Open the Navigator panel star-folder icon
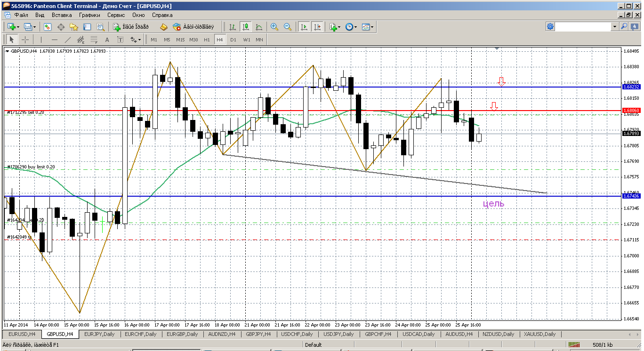The width and height of the screenshot is (644, 351). (74, 27)
